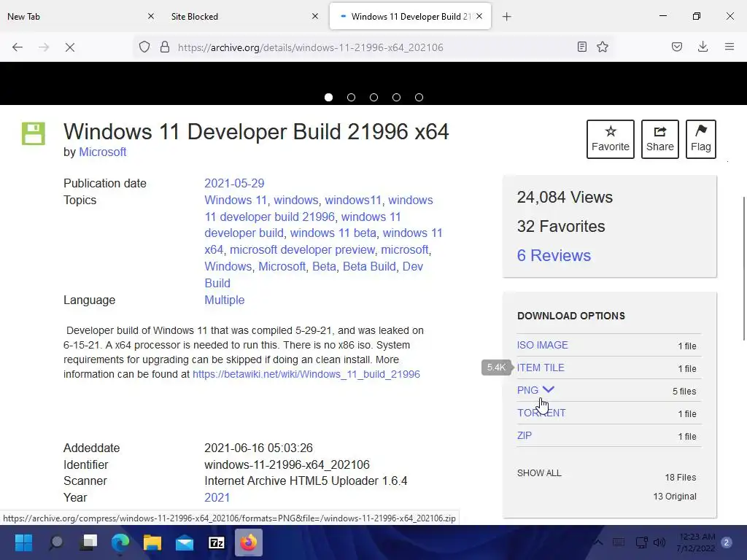Click the Firefox taskbar icon

coord(249,542)
